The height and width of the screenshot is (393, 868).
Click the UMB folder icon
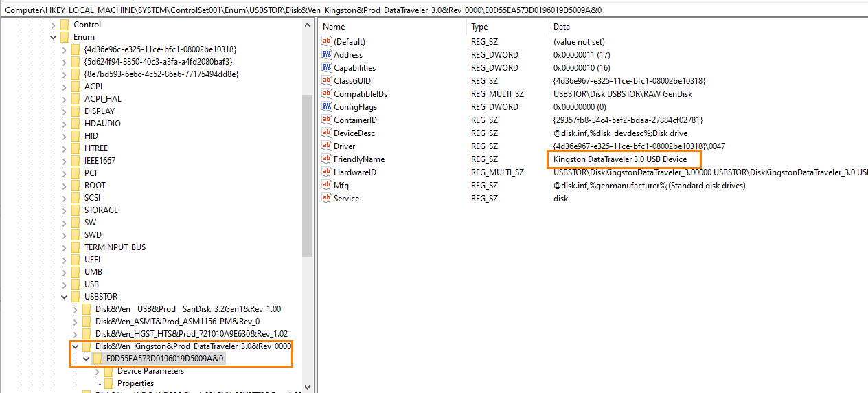click(76, 272)
